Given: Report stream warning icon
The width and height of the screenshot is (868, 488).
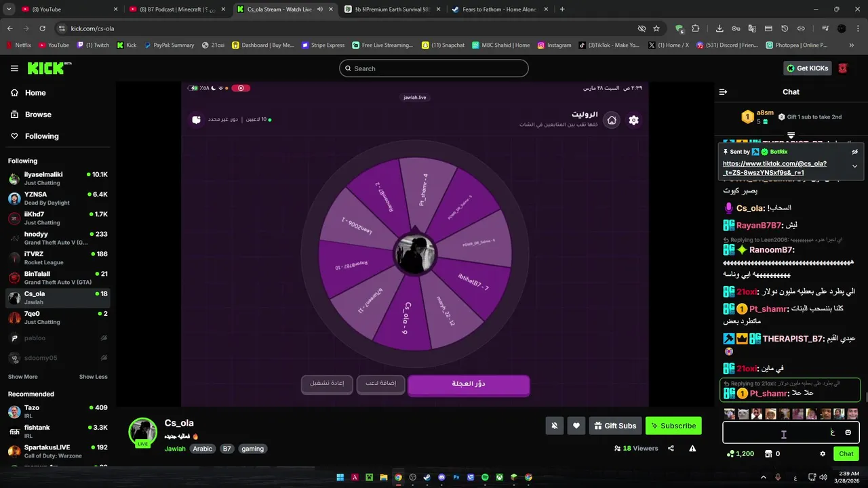Looking at the screenshot, I should point(692,448).
